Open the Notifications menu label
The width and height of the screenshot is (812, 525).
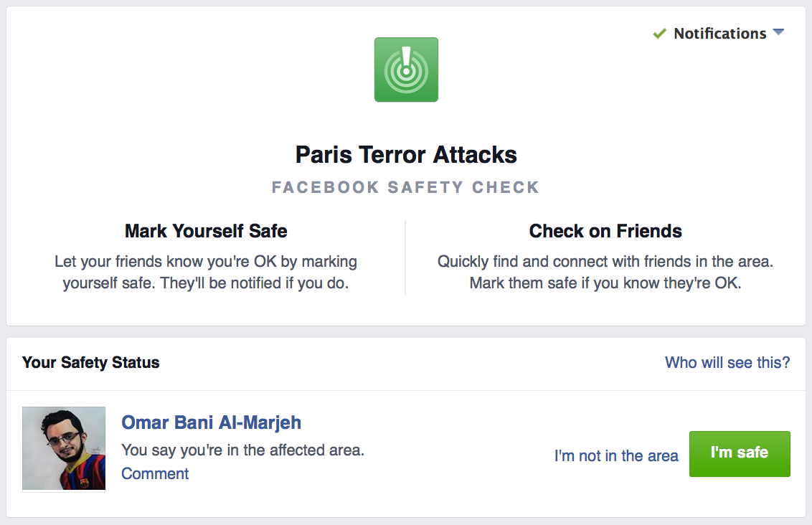[x=719, y=34]
